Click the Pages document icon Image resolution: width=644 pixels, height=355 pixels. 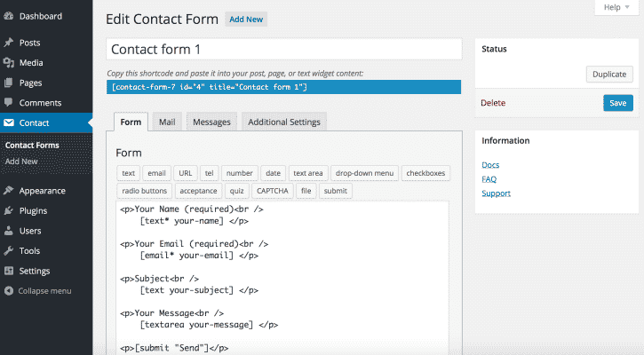click(x=8, y=83)
